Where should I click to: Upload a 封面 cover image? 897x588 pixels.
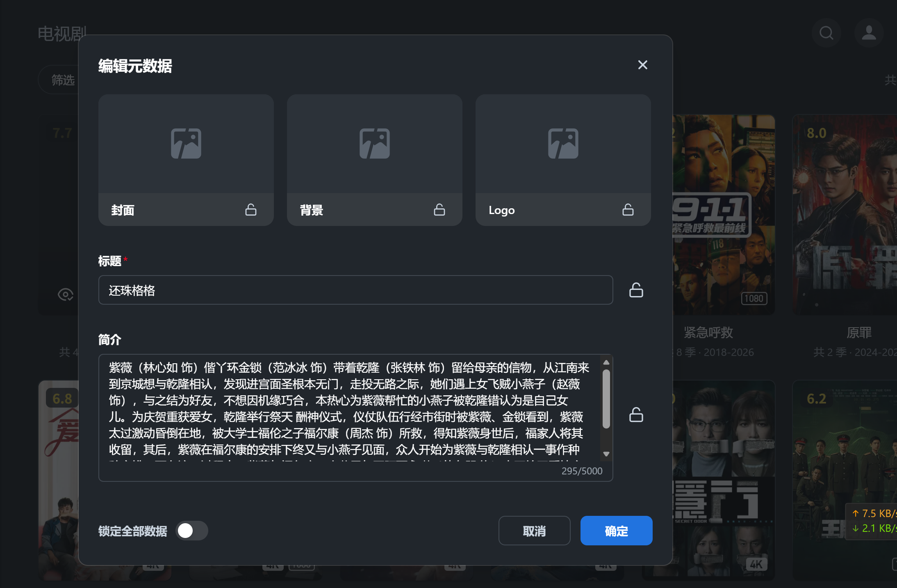186,144
